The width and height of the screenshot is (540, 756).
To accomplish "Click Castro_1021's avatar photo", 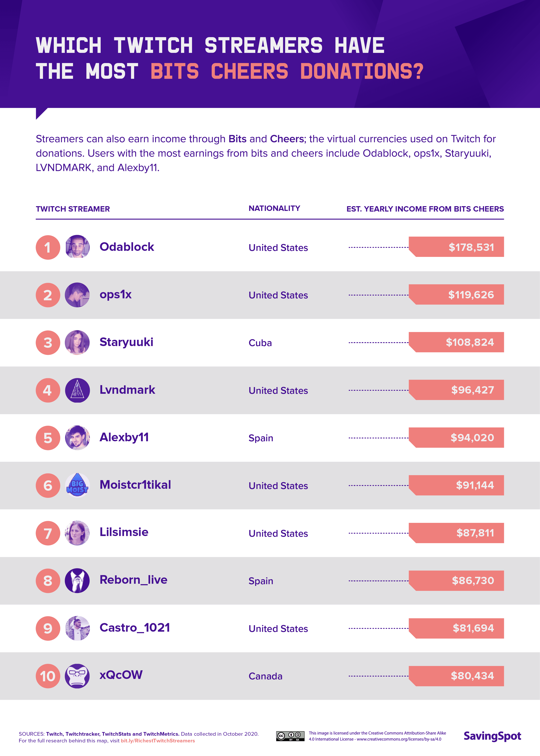I will [x=77, y=628].
